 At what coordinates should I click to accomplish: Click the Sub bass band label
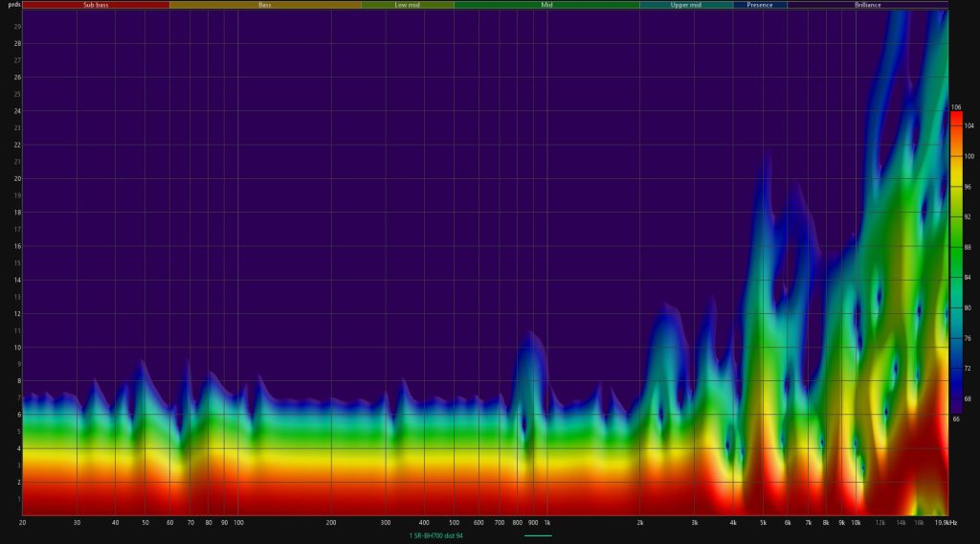point(96,5)
